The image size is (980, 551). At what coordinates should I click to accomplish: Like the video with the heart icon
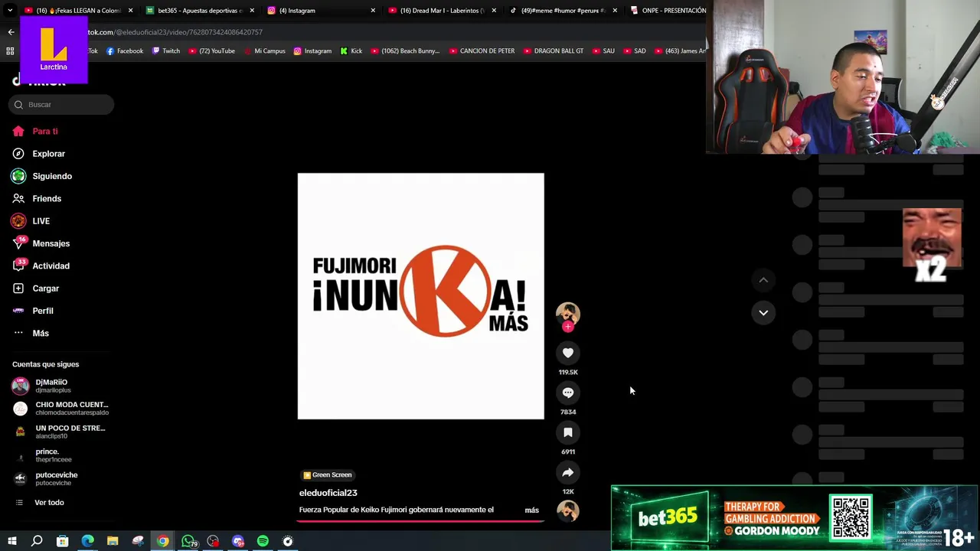pyautogui.click(x=568, y=353)
